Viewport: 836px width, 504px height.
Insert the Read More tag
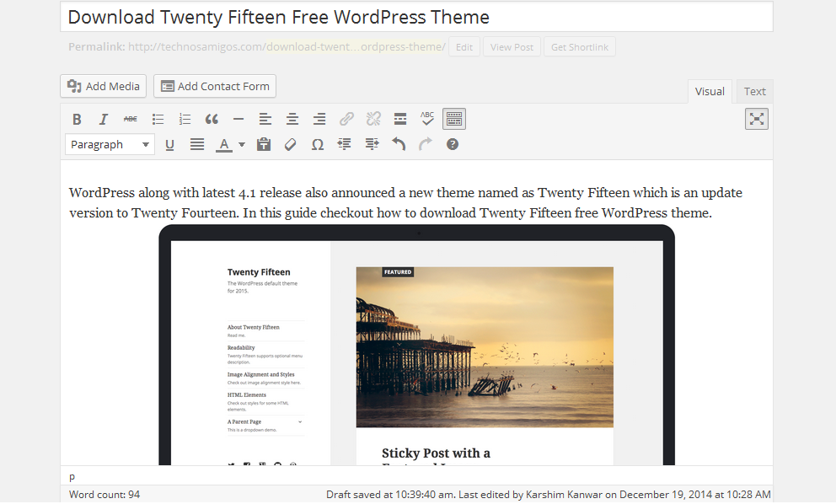(x=400, y=120)
